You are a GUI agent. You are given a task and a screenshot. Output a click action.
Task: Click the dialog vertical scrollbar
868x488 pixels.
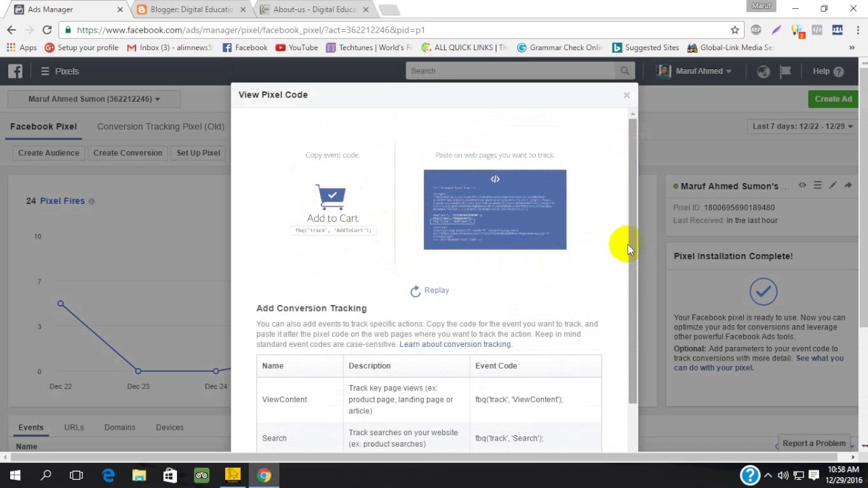coord(633,261)
